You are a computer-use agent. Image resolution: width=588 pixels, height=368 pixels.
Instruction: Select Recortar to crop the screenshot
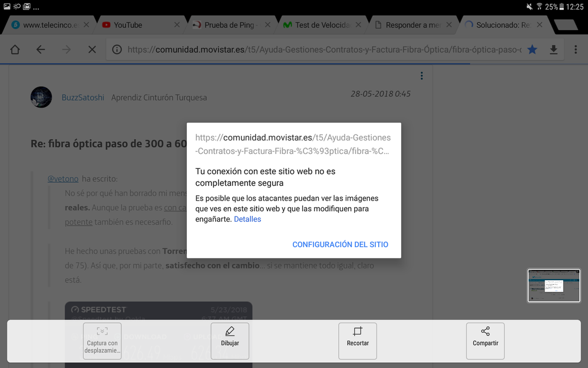pos(357,341)
